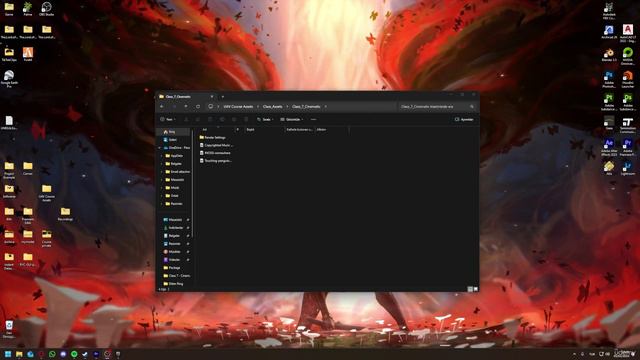Viewport: 640px width, 360px height.
Task: Expand the AppData folder tree node
Action: tap(162, 156)
